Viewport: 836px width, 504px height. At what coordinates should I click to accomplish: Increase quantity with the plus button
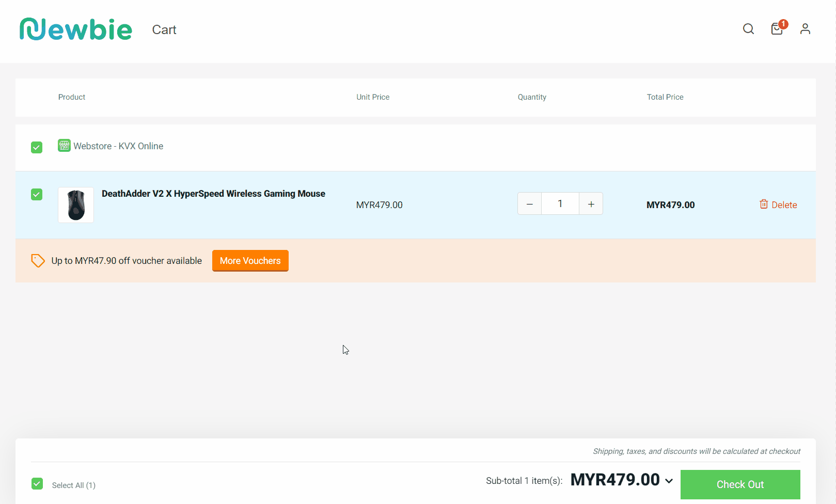pos(590,203)
